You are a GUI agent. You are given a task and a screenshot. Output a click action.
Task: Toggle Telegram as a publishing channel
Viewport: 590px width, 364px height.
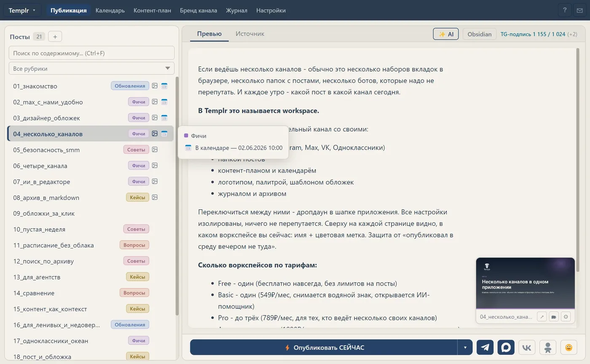[485, 348]
